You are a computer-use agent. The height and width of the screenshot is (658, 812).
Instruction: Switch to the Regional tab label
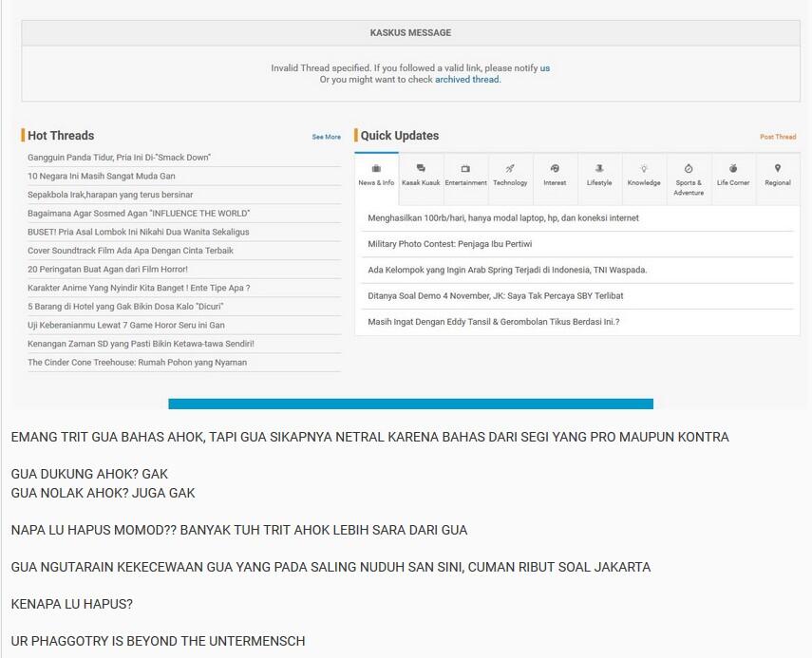[x=777, y=182]
